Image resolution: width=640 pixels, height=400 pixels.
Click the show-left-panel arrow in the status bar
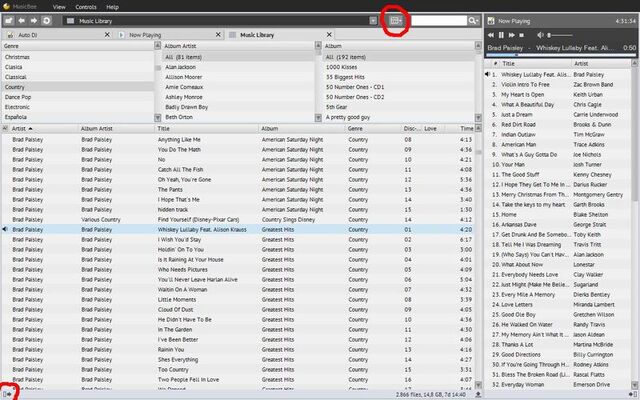point(7,394)
